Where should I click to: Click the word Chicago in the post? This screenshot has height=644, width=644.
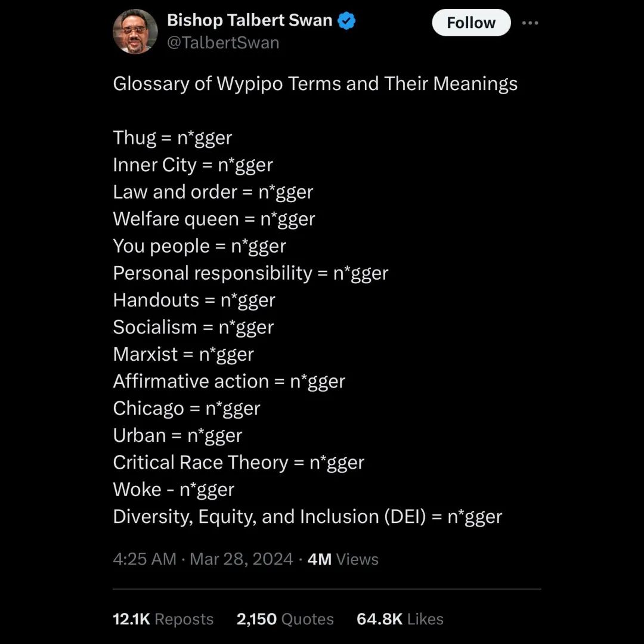click(148, 408)
